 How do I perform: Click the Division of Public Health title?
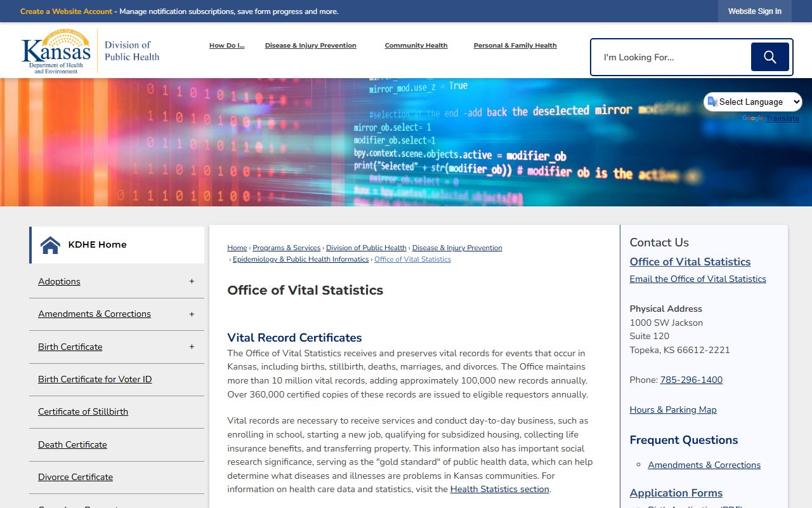132,51
